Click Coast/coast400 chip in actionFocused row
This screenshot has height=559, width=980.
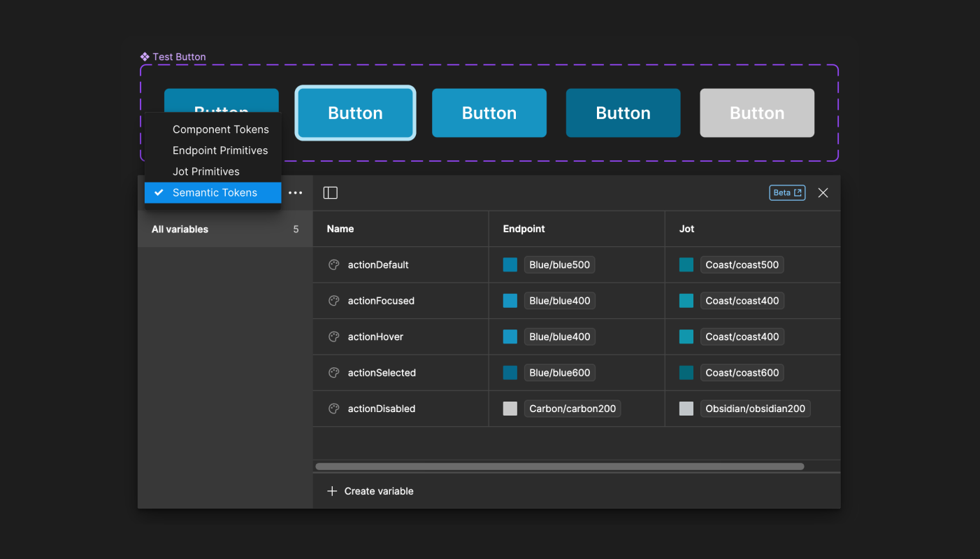pos(742,301)
